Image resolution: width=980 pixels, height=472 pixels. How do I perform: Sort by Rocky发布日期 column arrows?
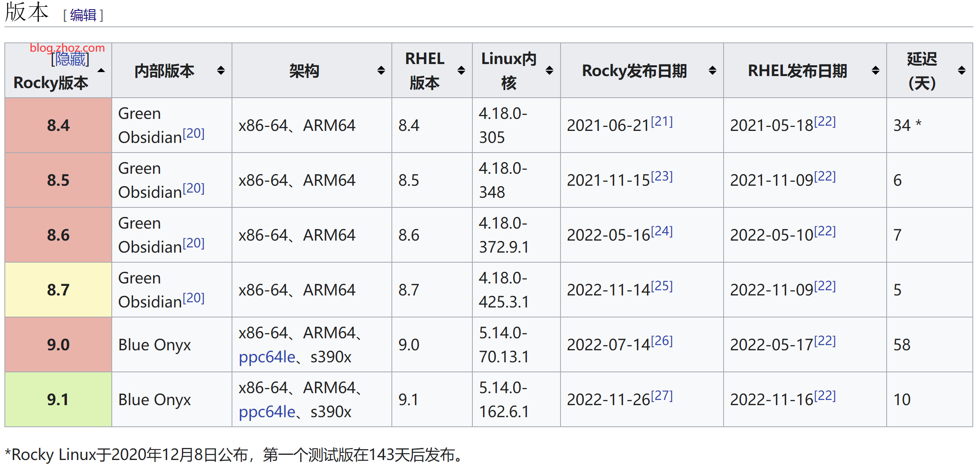pyautogui.click(x=712, y=70)
